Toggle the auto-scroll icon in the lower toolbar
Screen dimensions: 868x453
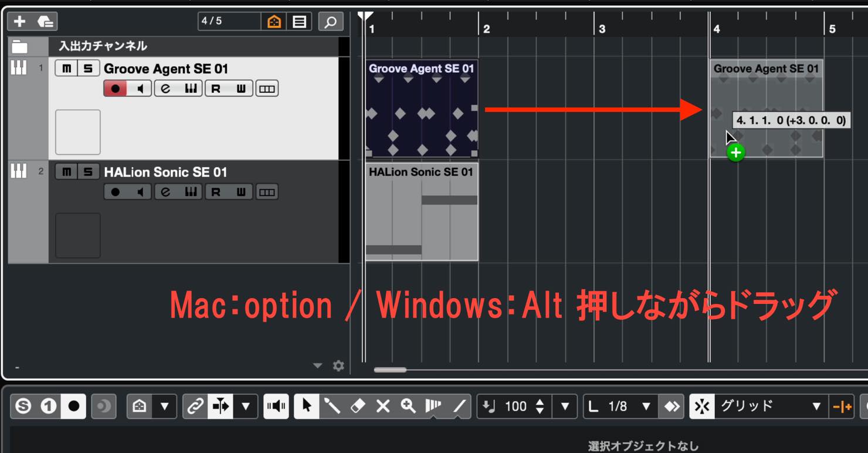[x=221, y=406]
